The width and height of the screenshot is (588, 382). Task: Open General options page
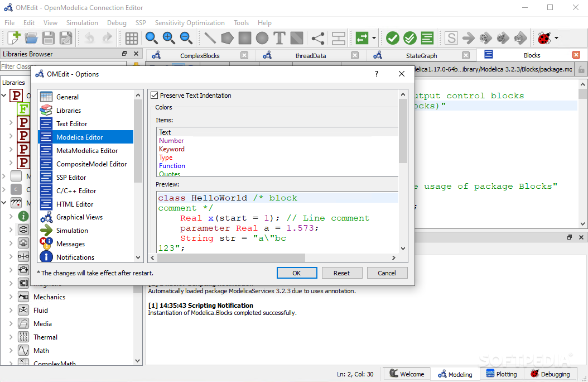[86, 97]
